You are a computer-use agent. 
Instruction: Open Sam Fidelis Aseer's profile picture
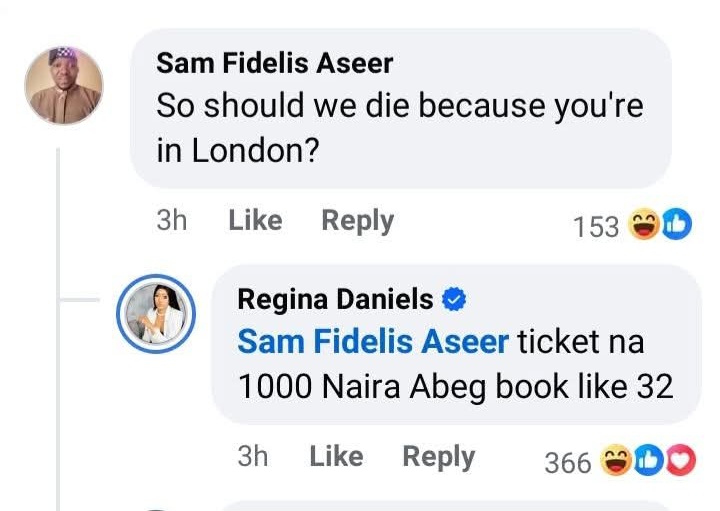[x=64, y=85]
